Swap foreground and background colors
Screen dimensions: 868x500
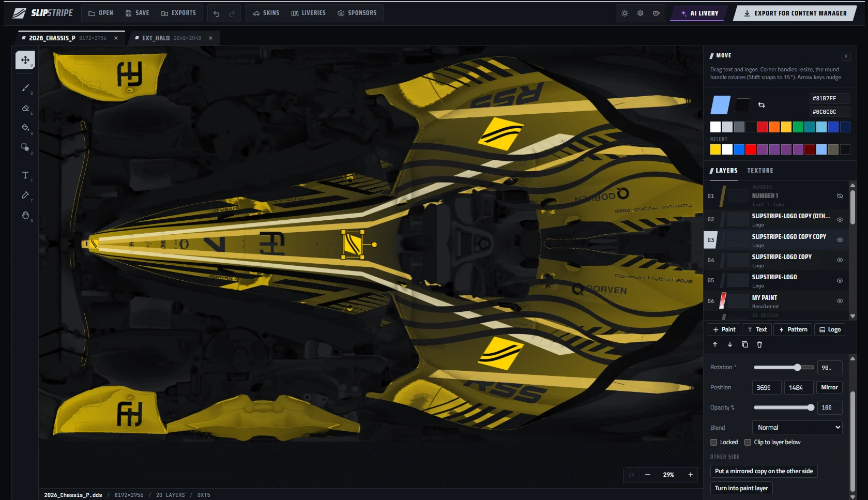click(x=762, y=105)
